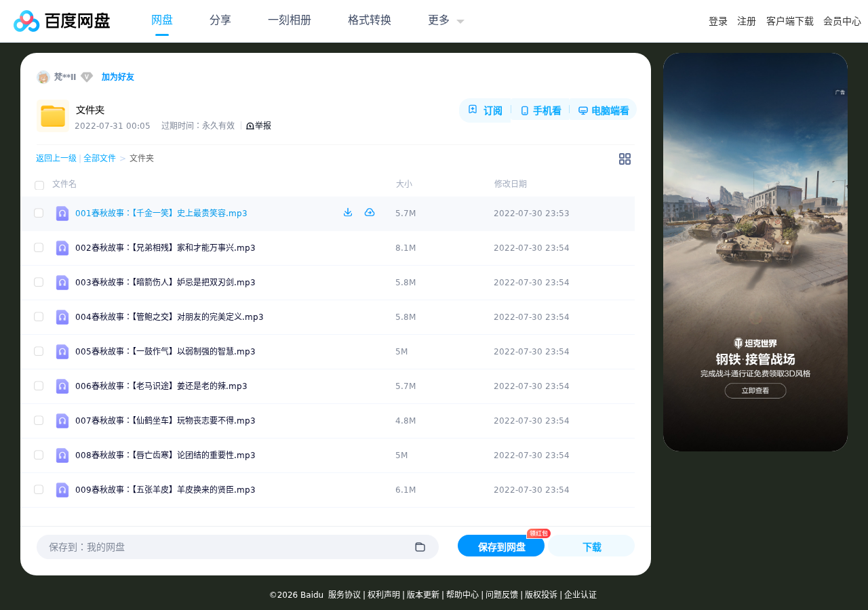
Task: Click the yellow folder icon
Action: tap(53, 116)
